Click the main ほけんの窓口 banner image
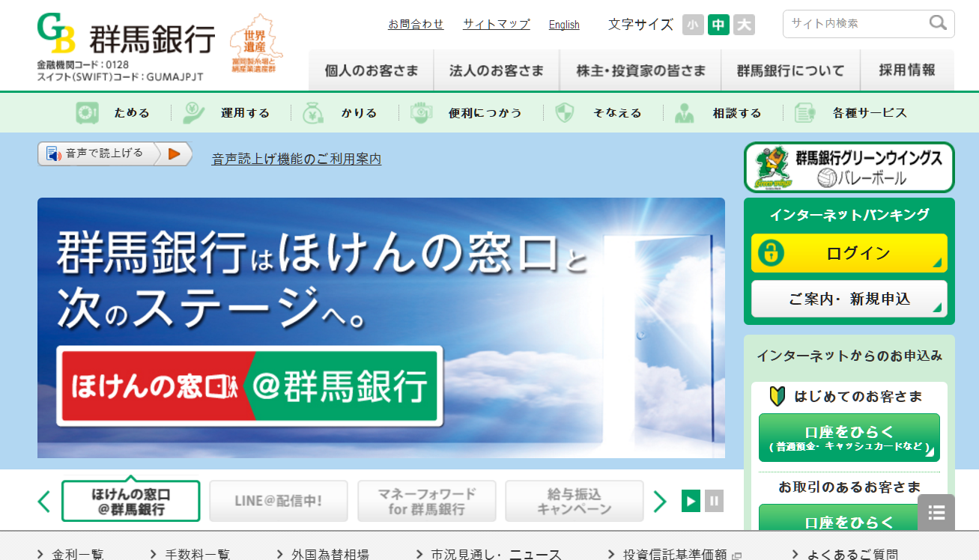979x560 pixels. 381,328
